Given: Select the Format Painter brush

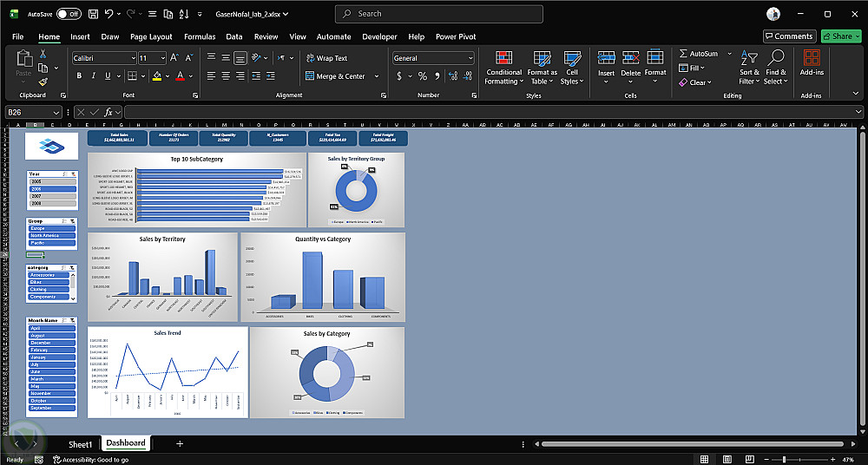Looking at the screenshot, I should [43, 82].
